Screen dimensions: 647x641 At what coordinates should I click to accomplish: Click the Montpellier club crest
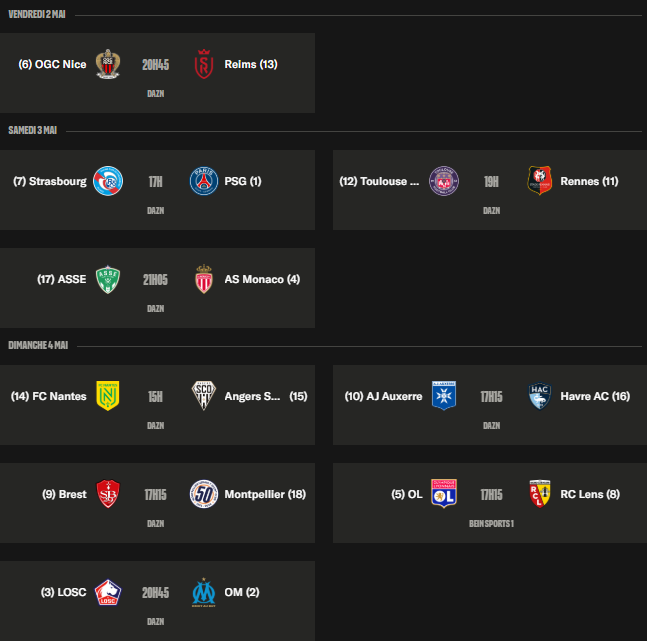tap(204, 494)
